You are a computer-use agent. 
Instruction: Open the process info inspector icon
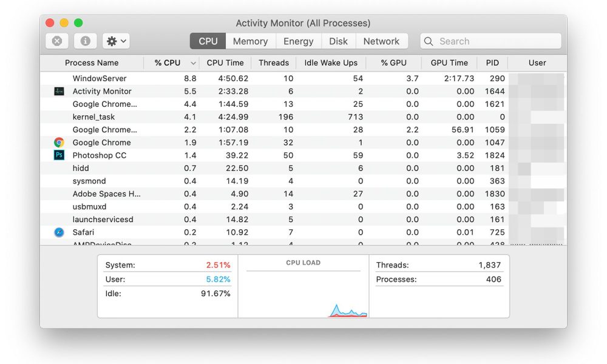pos(85,41)
